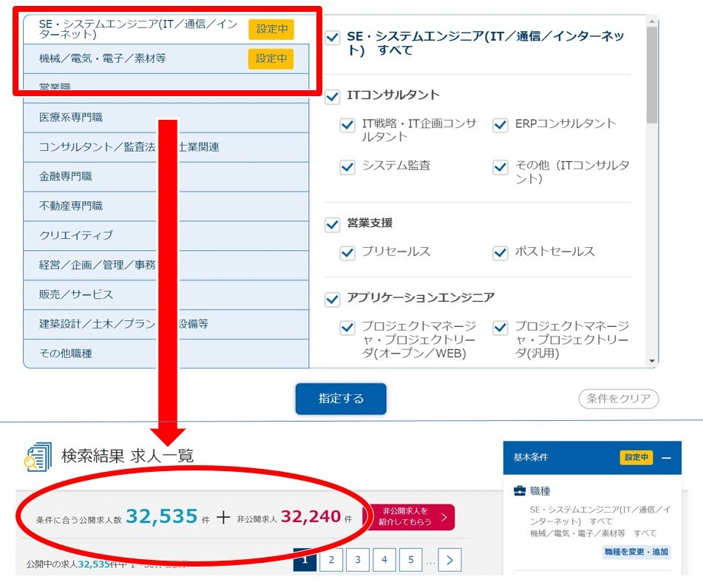Disable the プリセールス checkbox under 営業支援
Image resolution: width=703 pixels, height=588 pixels.
[347, 253]
